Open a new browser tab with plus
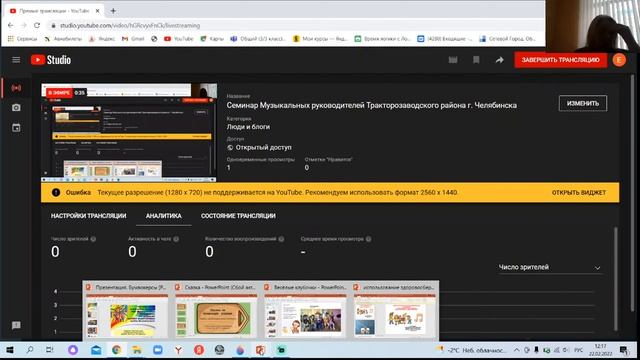 click(x=113, y=11)
